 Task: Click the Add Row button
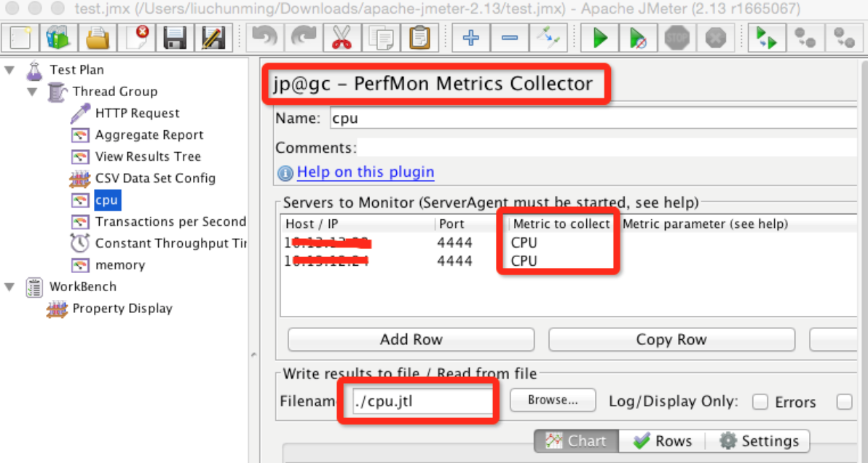(411, 340)
